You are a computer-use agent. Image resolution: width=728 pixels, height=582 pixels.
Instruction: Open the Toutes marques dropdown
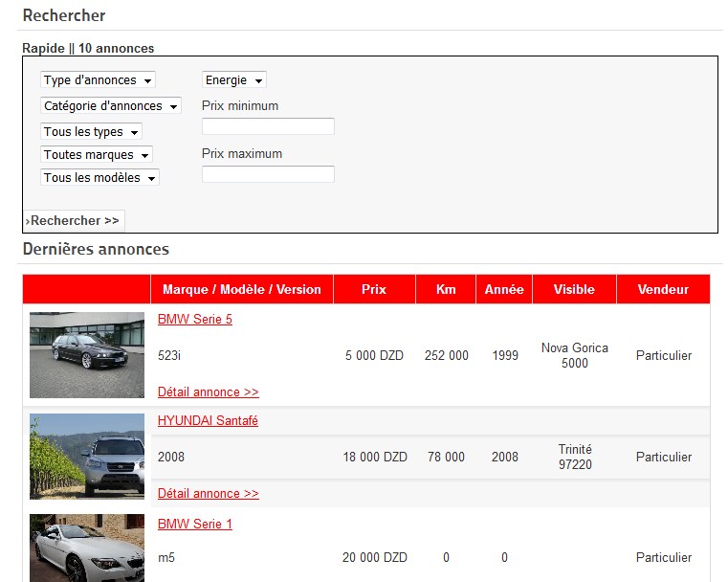click(97, 155)
